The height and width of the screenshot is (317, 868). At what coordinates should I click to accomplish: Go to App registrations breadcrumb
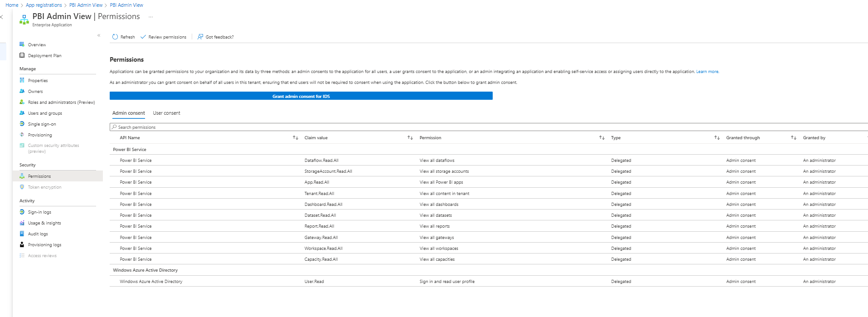[x=44, y=5]
